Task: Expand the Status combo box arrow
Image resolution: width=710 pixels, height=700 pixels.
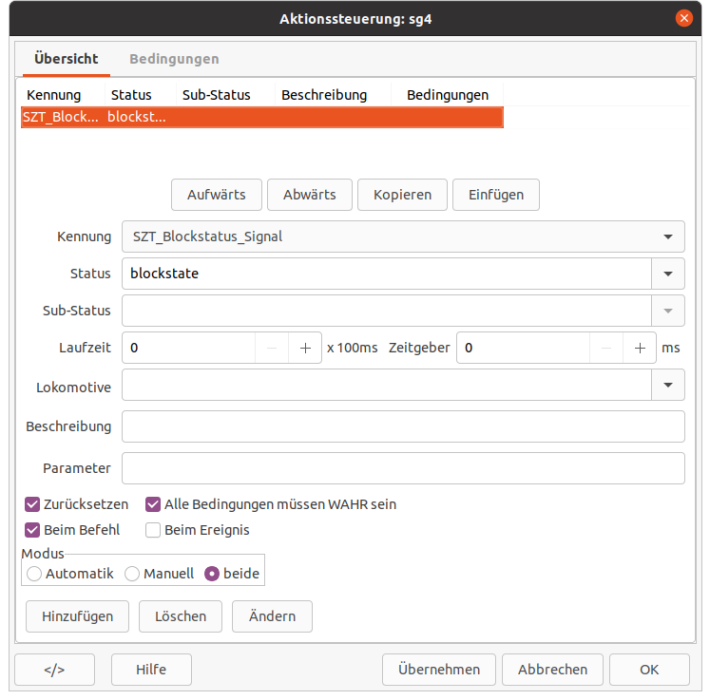Action: click(x=667, y=274)
